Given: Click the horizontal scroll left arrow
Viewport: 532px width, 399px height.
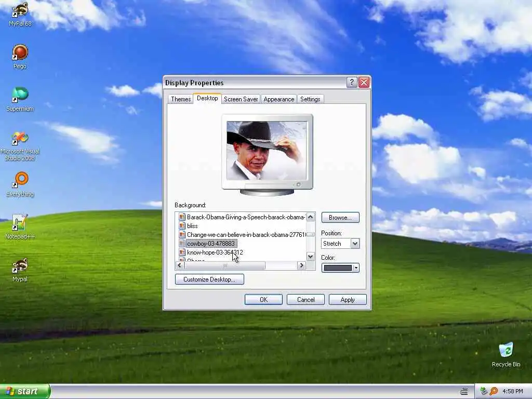Looking at the screenshot, I should click(180, 265).
